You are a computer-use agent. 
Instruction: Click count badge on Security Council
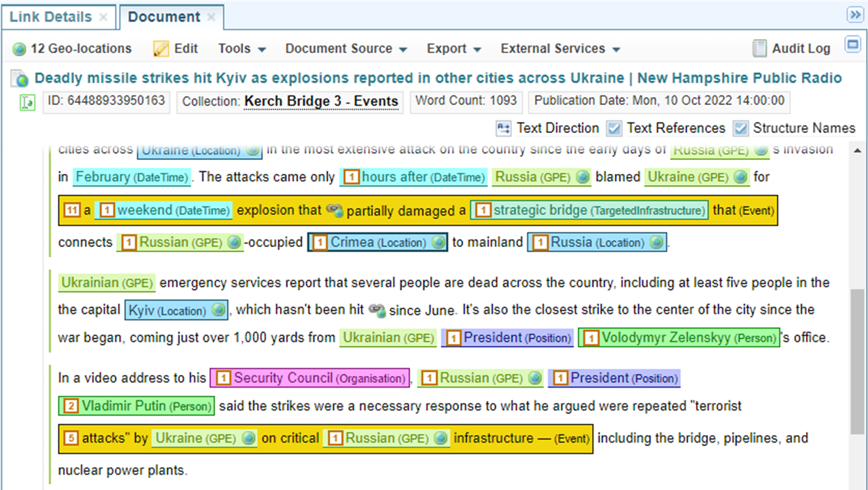pos(224,379)
